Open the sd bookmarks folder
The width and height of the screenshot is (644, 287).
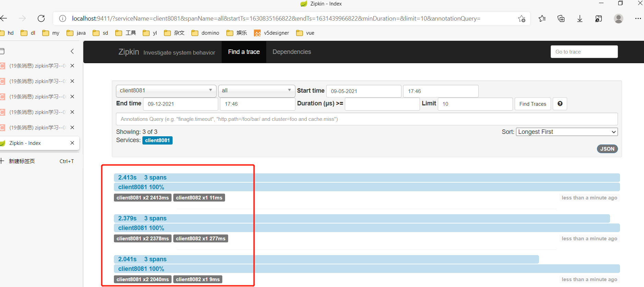pyautogui.click(x=100, y=33)
